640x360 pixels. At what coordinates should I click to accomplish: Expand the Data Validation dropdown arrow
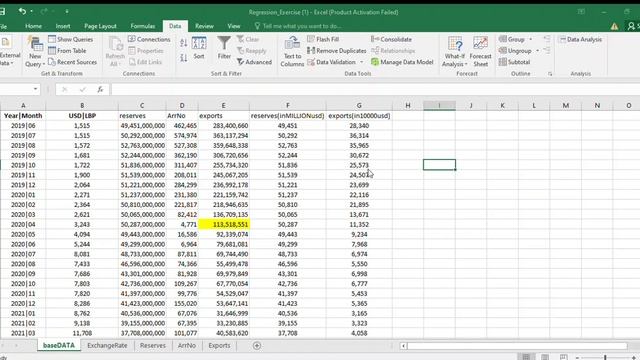coord(362,62)
